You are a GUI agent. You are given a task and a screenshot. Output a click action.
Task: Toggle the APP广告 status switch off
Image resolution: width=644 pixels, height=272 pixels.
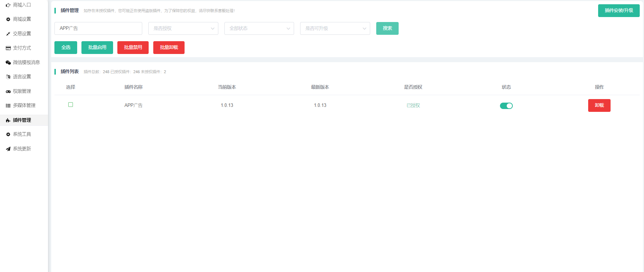tap(506, 106)
